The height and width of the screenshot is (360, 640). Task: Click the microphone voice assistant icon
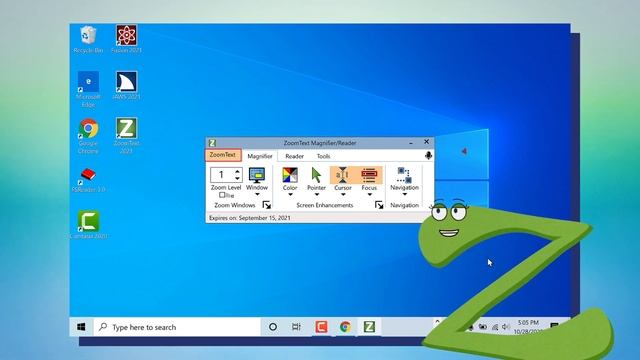(x=428, y=156)
